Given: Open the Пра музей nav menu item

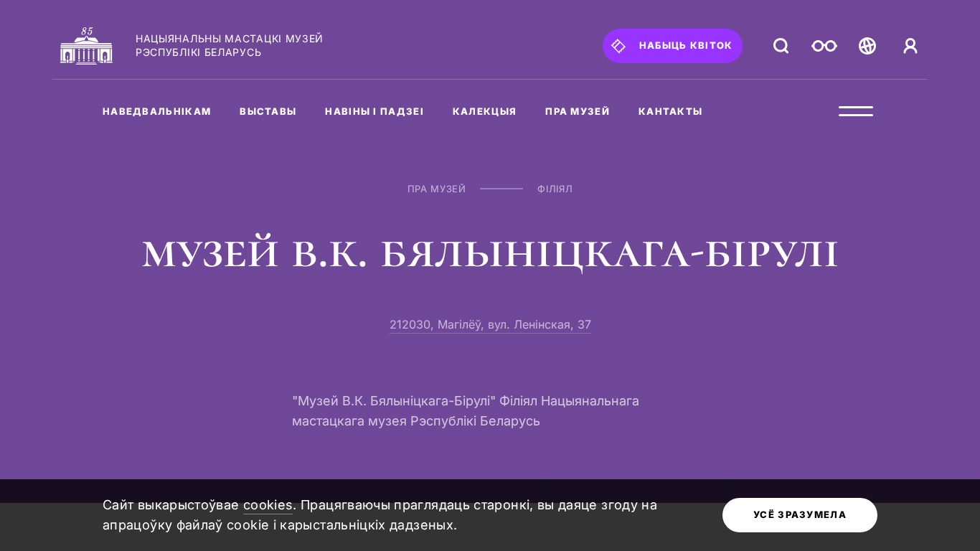Looking at the screenshot, I should pyautogui.click(x=578, y=111).
